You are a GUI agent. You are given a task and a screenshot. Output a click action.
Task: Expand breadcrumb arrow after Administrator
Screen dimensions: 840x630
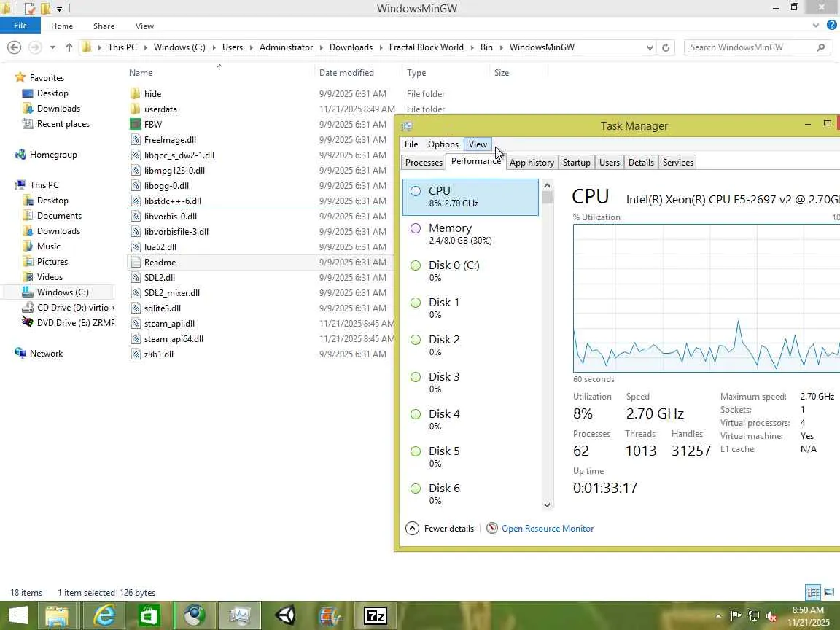(322, 47)
